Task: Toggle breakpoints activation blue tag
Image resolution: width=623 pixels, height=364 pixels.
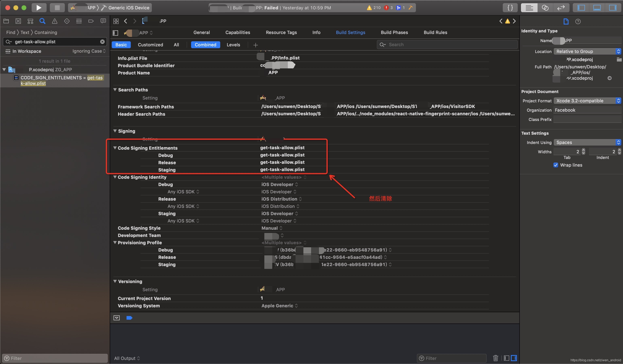Action: click(129, 318)
